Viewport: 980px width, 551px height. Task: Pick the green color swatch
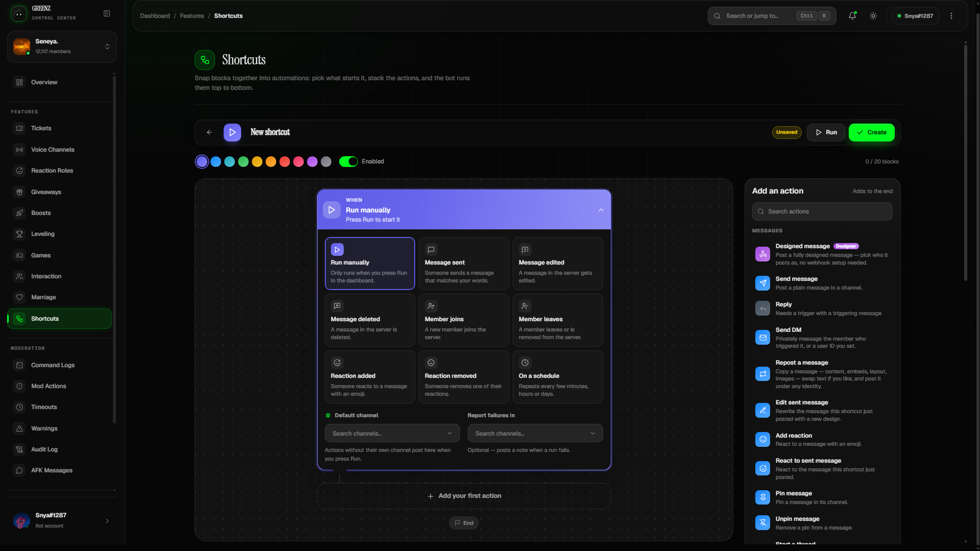(x=244, y=162)
